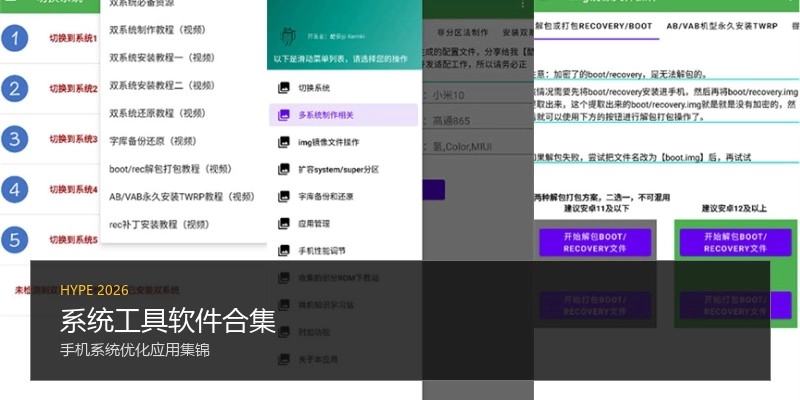Click the 手机系统优化应用集锦 banner subtitle
Screen dimensions: 800x400
click(135, 350)
